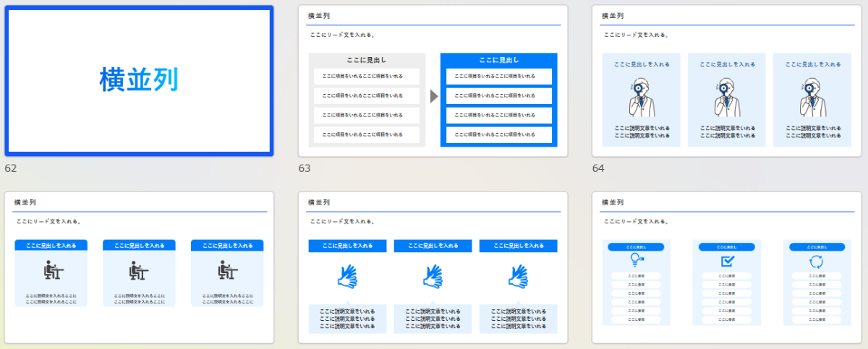Click the leftmost clapping hands icon
Screen dimensions: 868x349
(x=347, y=275)
